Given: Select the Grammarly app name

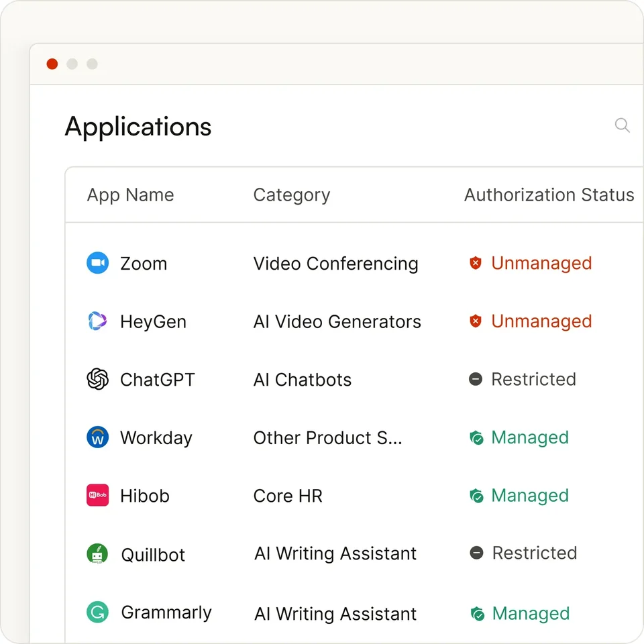Looking at the screenshot, I should tap(166, 612).
